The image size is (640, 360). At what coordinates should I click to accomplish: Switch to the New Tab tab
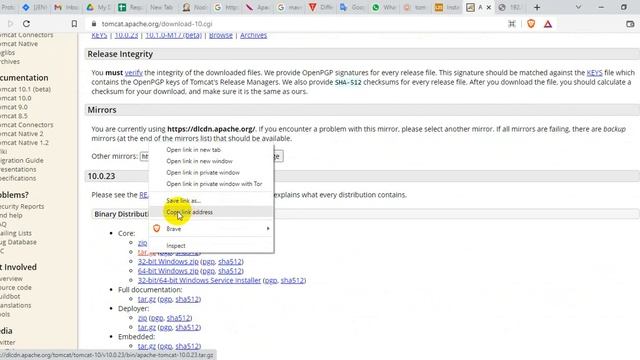pos(161,7)
